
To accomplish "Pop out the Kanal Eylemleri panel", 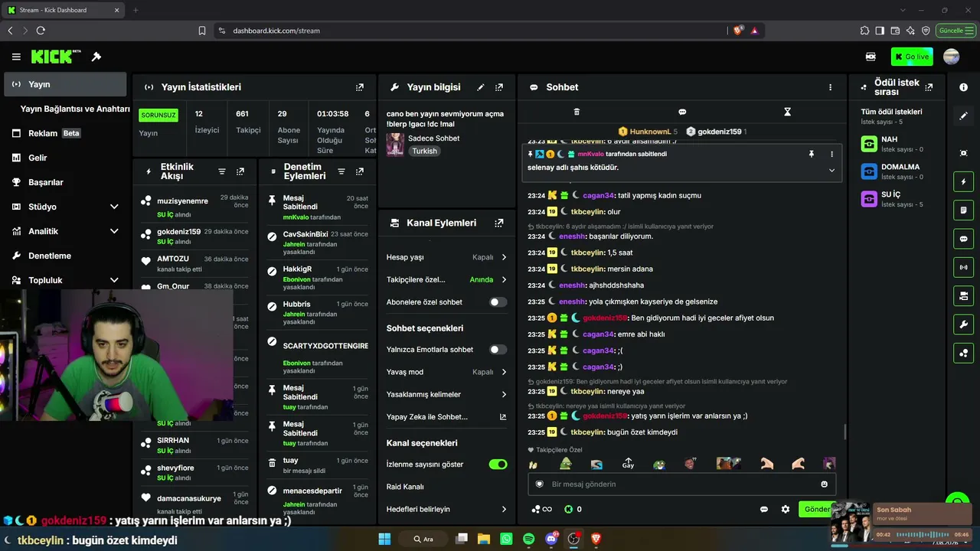I will [499, 223].
